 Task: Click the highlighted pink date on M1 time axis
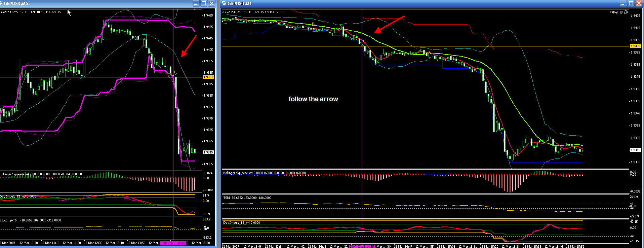[x=362, y=246]
